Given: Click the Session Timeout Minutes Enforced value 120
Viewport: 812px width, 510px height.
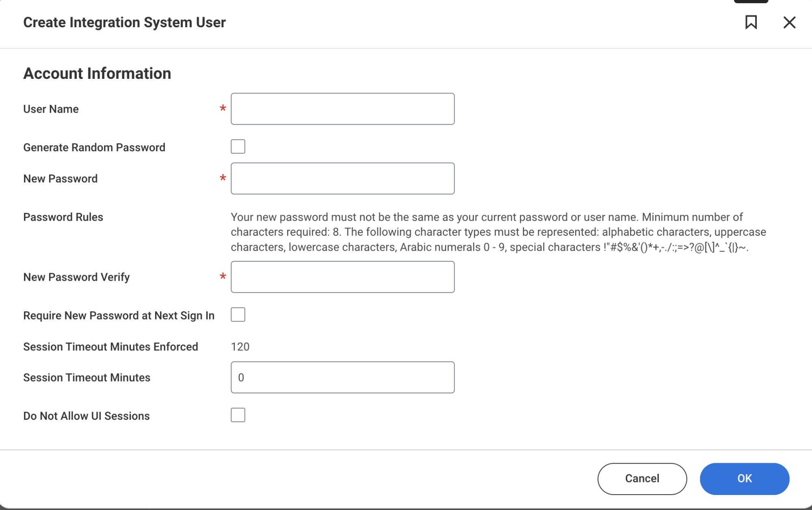Looking at the screenshot, I should pos(240,347).
